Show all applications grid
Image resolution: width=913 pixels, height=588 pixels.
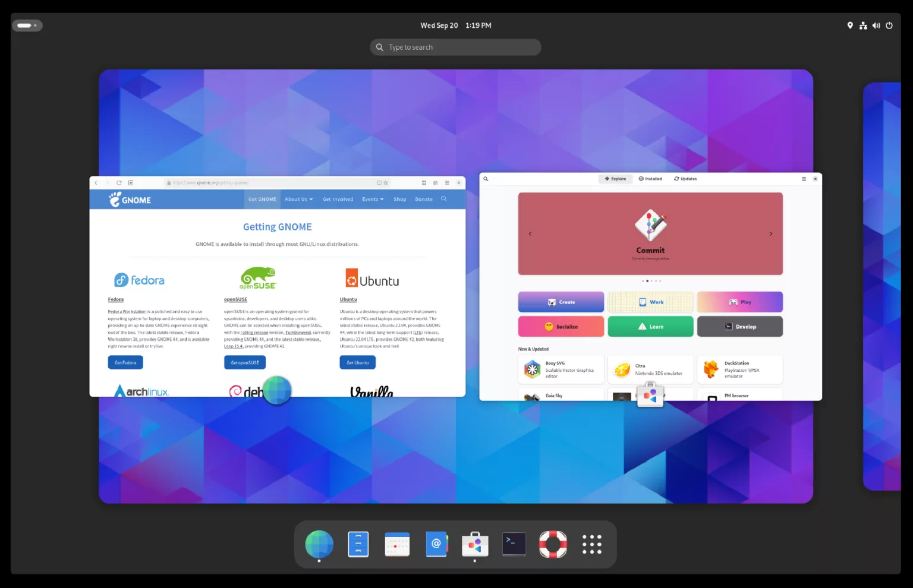coord(592,544)
